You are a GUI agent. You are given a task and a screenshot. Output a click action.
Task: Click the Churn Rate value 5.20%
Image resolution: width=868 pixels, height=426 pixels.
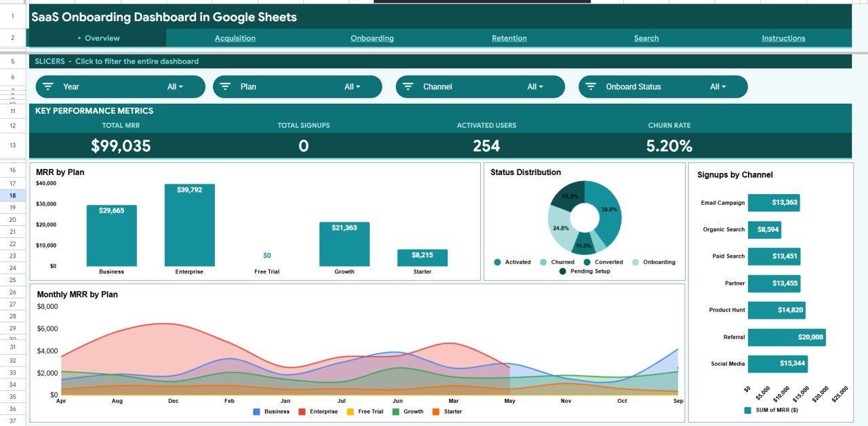pyautogui.click(x=669, y=146)
